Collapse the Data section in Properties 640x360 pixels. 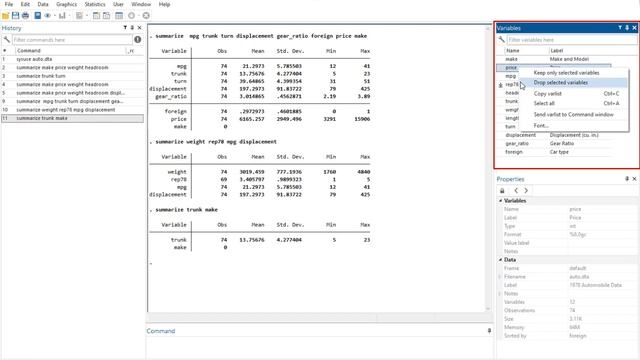[500, 260]
